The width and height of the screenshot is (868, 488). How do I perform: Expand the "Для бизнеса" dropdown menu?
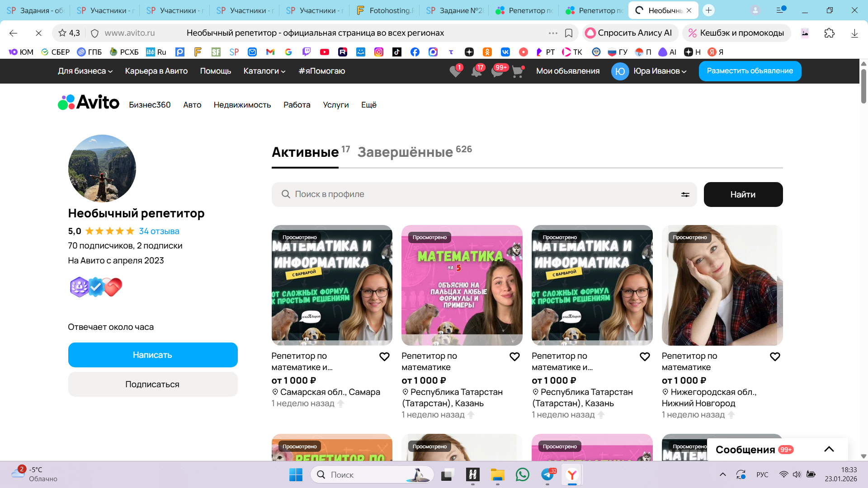(x=85, y=71)
